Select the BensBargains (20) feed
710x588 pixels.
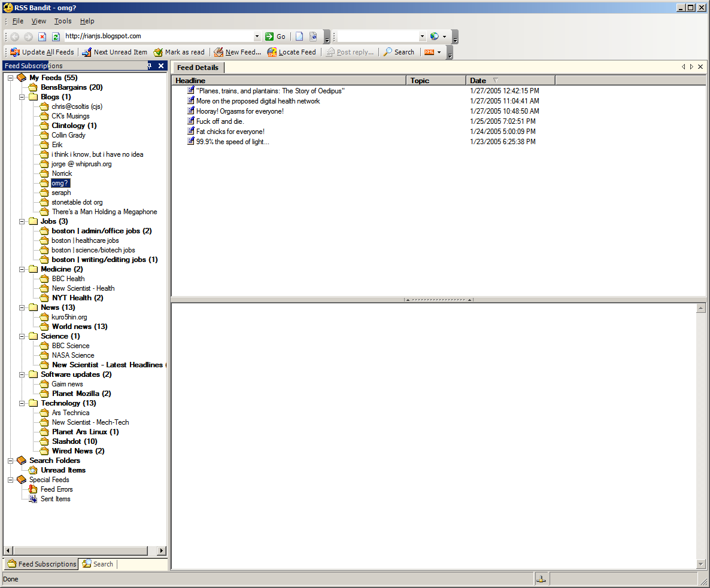pyautogui.click(x=72, y=87)
